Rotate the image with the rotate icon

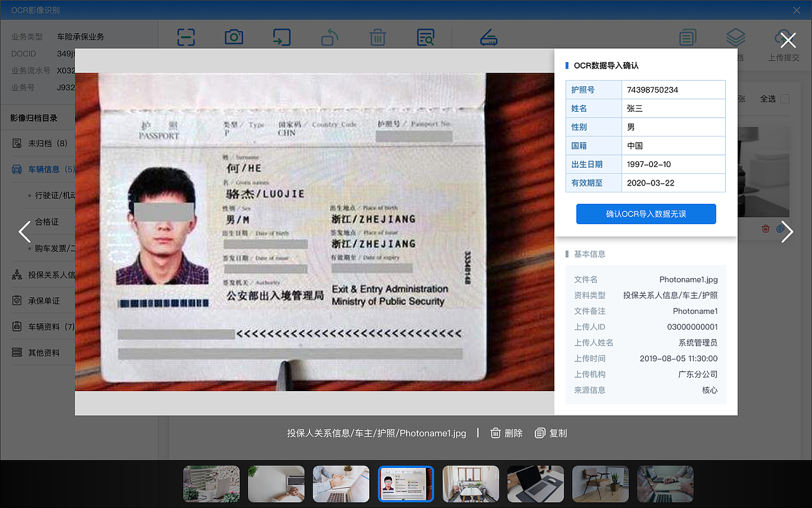point(329,37)
